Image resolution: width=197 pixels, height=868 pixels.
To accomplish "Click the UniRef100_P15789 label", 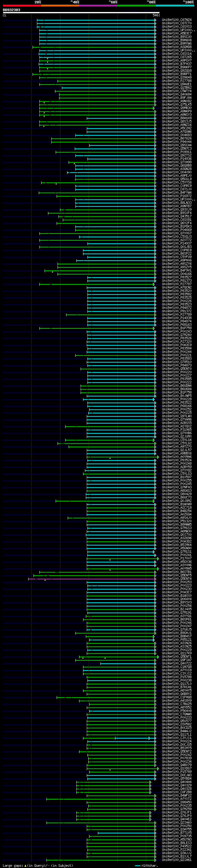I will click(177, 772).
